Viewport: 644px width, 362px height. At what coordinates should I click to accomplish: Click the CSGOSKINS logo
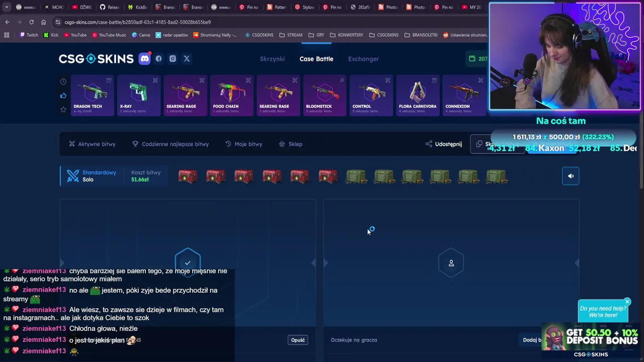click(x=96, y=59)
